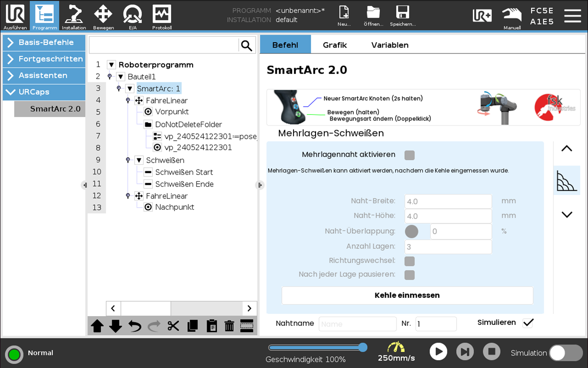Enable Mehrlagennaht aktivieren checkbox
Screen dimensions: 588x368
tap(410, 155)
